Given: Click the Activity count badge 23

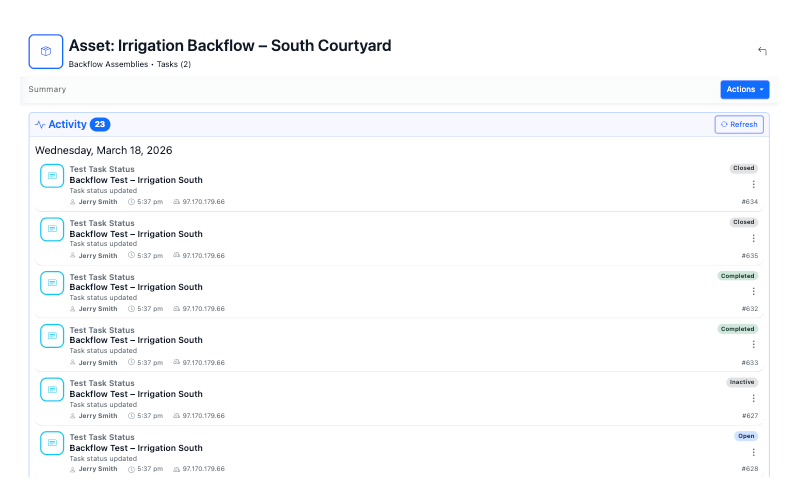Looking at the screenshot, I should click(x=100, y=125).
